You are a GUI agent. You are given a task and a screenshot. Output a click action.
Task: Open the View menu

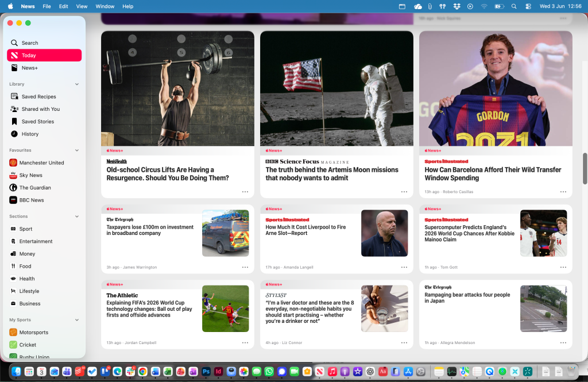coord(82,6)
